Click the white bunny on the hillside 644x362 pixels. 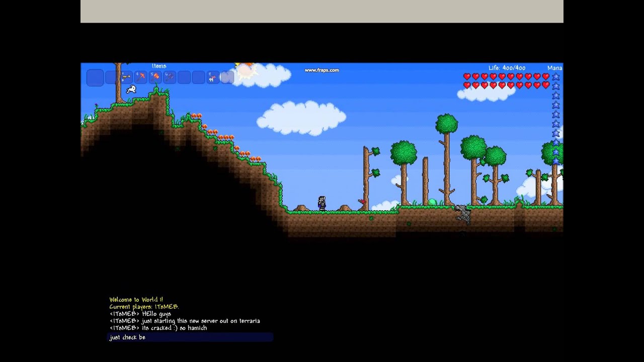coord(131,89)
